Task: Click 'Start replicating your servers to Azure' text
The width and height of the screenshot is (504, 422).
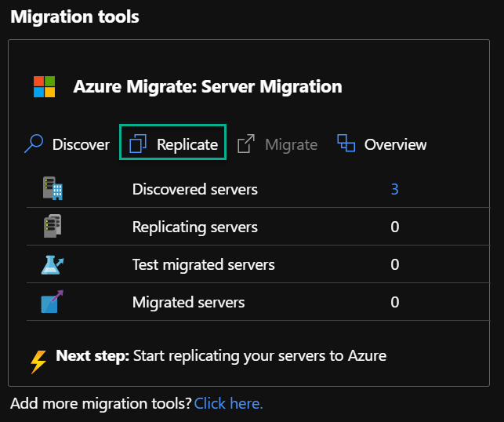Action: [259, 356]
